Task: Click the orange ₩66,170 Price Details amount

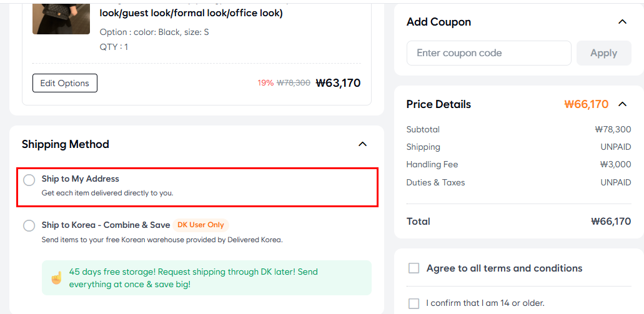Action: (x=586, y=104)
